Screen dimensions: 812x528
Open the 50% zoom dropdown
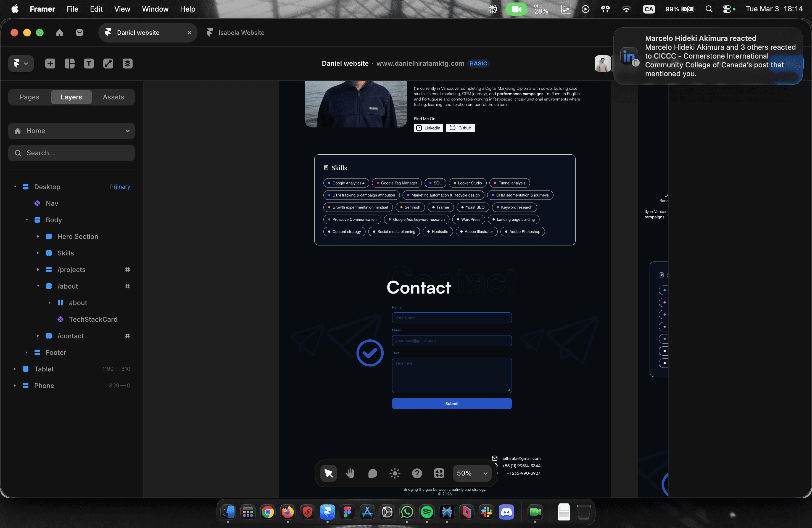pyautogui.click(x=472, y=473)
